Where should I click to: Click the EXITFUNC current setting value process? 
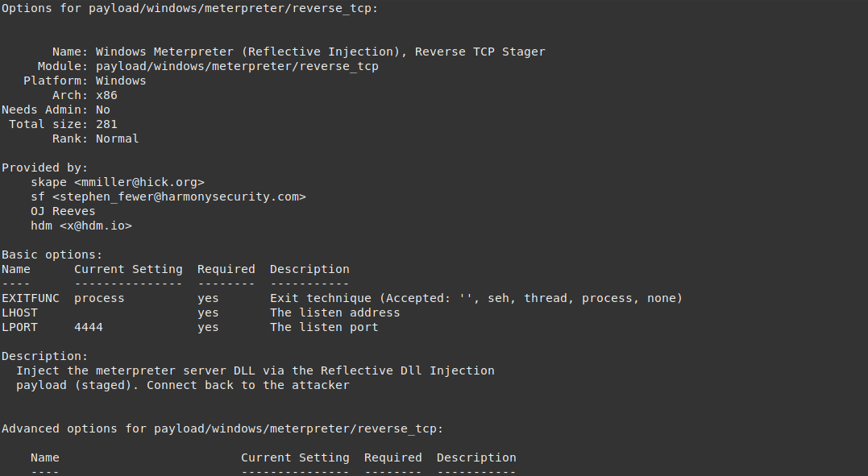pyautogui.click(x=99, y=298)
